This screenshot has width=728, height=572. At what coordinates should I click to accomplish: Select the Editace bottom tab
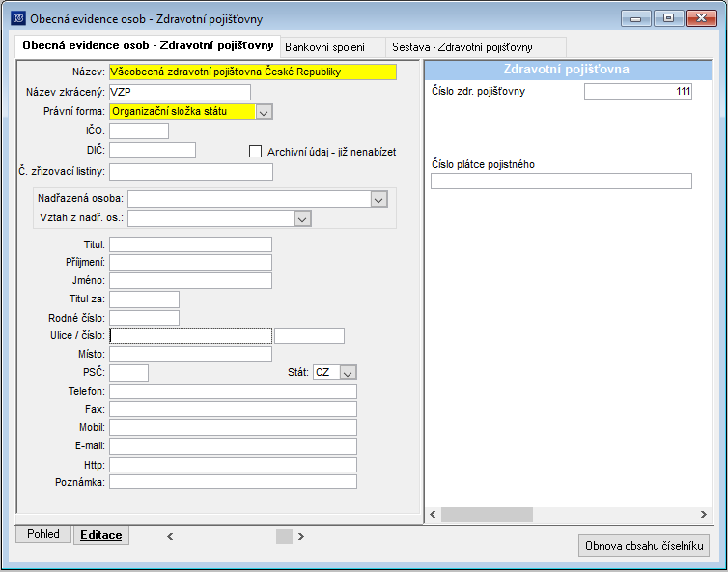coord(101,535)
